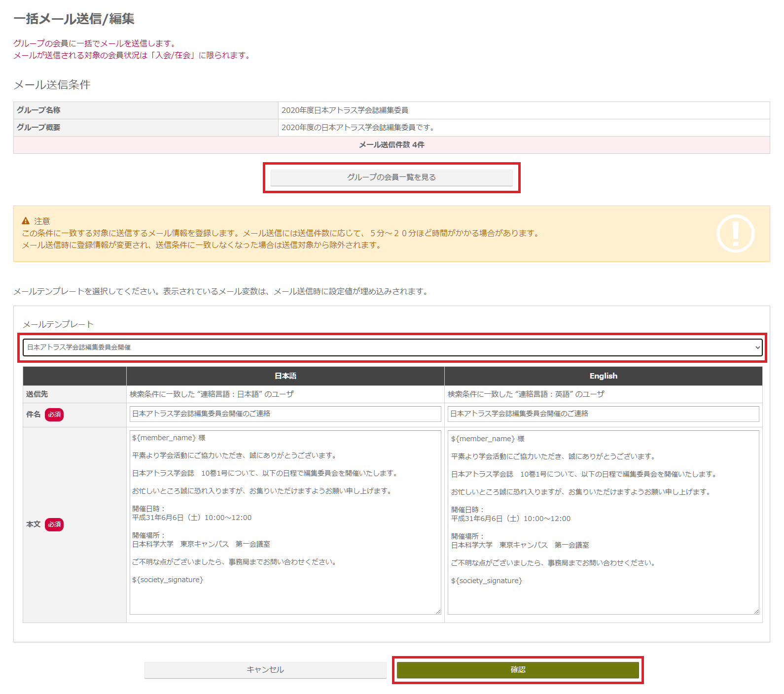The height and width of the screenshot is (694, 784).
Task: Click the warning triangle icon beside 注意
Action: point(26,221)
